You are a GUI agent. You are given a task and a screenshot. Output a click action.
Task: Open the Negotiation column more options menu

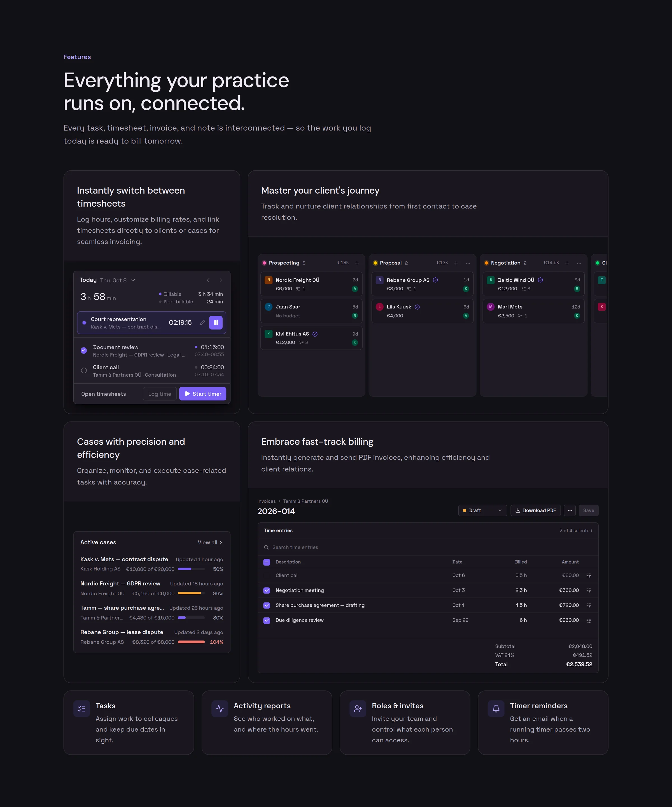[579, 263]
